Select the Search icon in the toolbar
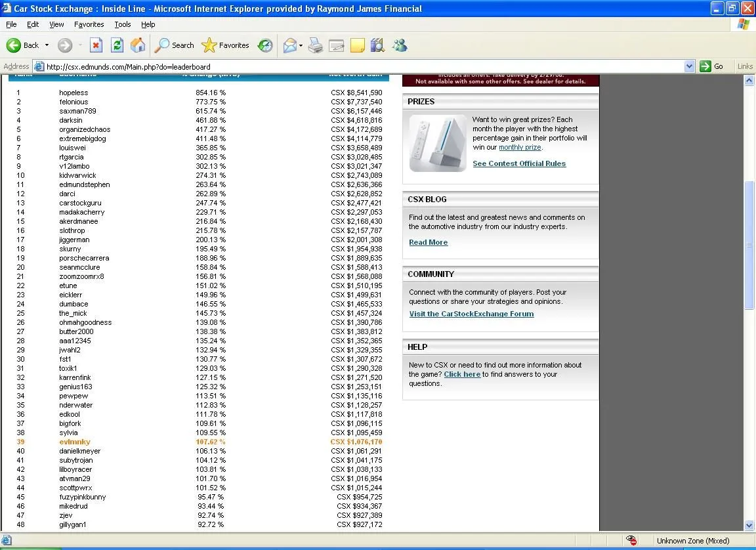The image size is (756, 550). click(162, 45)
